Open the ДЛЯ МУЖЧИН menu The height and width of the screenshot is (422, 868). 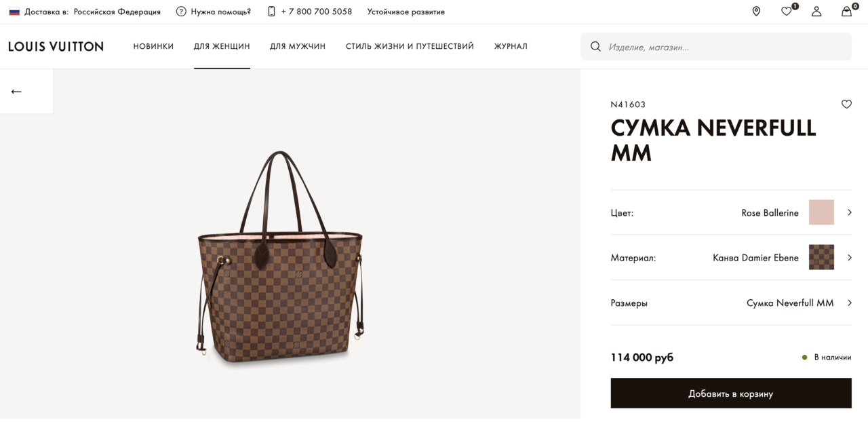click(x=298, y=46)
